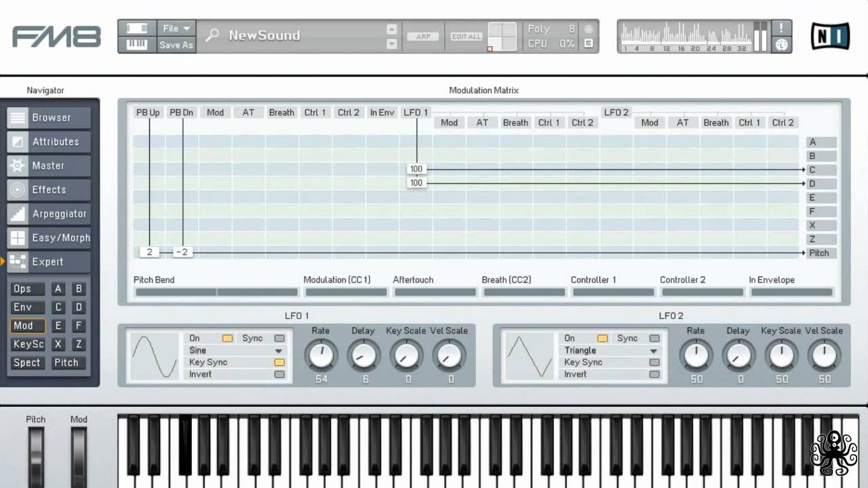Toggle LFO 1 Key Sync switch
Image resolution: width=868 pixels, height=488 pixels.
[279, 363]
